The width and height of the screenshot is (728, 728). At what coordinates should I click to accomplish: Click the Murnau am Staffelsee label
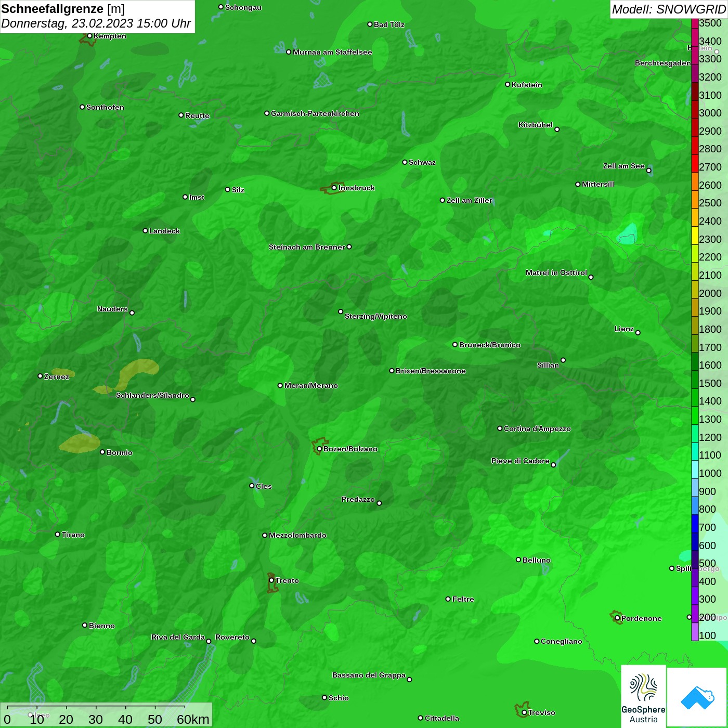pos(332,52)
